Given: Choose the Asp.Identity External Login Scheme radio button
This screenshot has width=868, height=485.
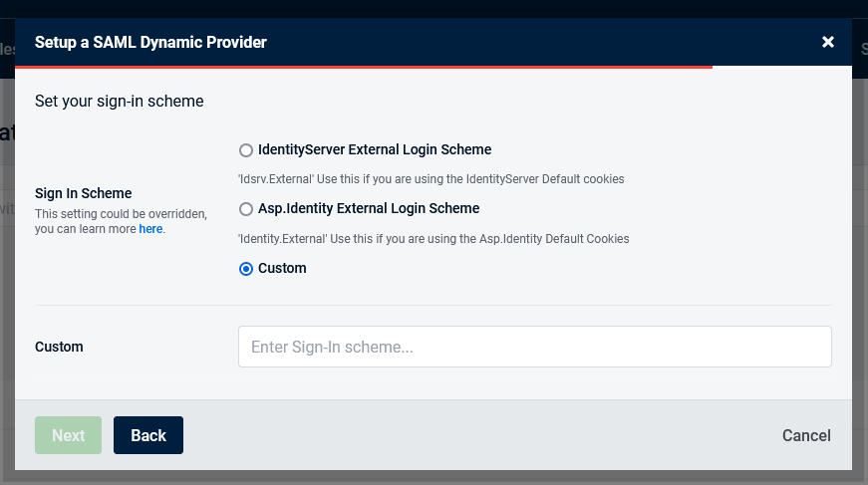Looking at the screenshot, I should (x=246, y=209).
